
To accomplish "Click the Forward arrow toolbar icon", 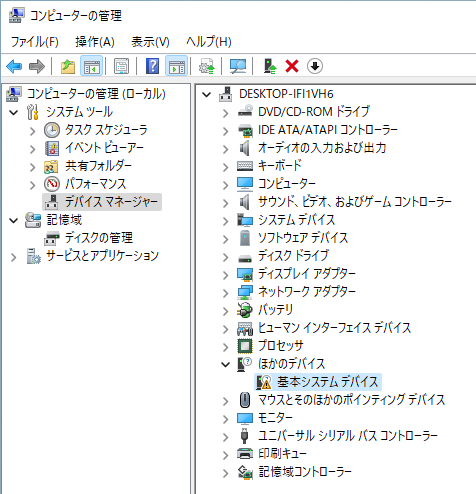I will [x=37, y=66].
